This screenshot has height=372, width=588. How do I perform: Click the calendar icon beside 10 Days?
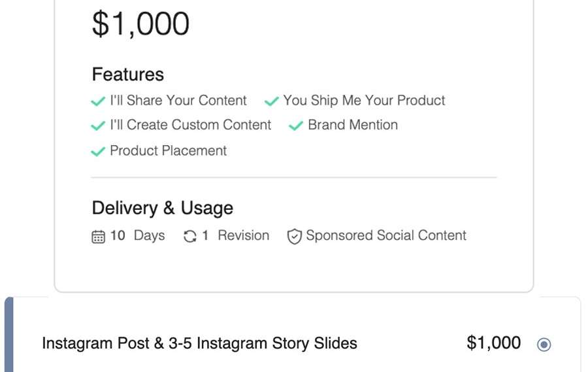point(98,237)
